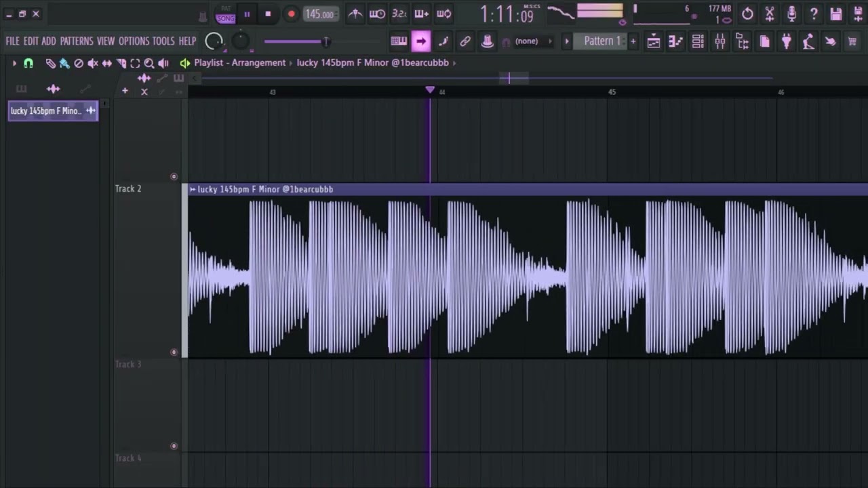Click the master volume knob
This screenshot has height=488, width=868.
point(214,41)
